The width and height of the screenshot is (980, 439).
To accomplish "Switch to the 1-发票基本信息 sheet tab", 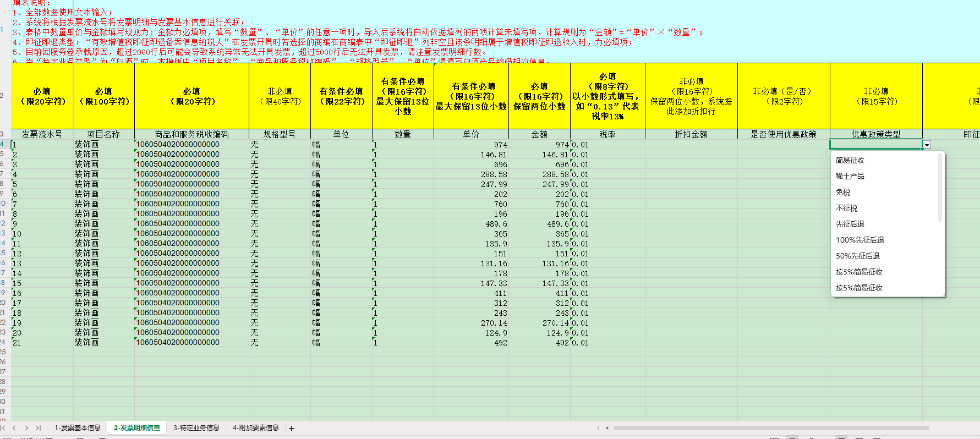I will 78,428.
